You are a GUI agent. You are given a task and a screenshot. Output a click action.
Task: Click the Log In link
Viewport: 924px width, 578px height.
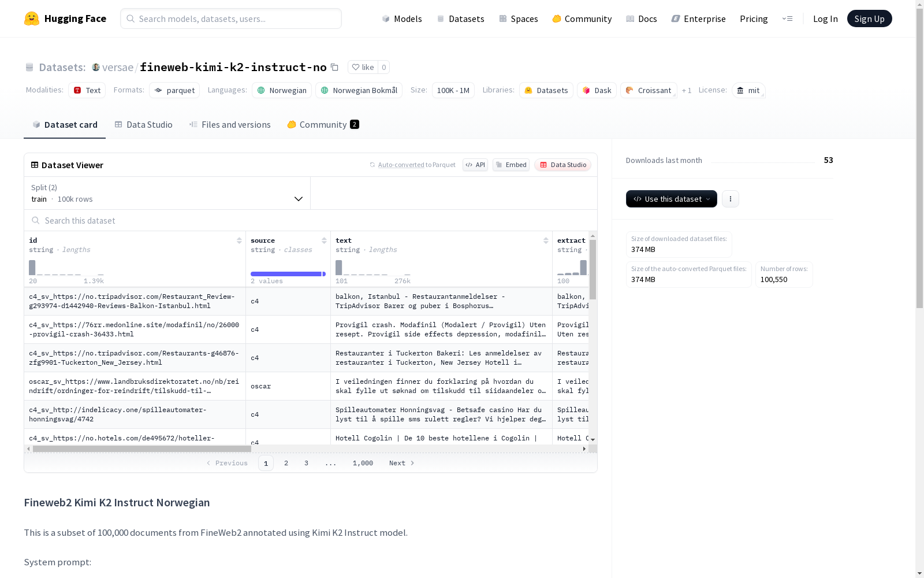tap(825, 18)
